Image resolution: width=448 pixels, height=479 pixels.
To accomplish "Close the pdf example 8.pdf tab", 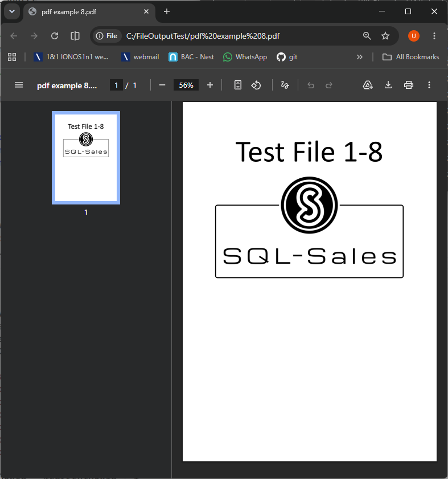I will point(146,11).
